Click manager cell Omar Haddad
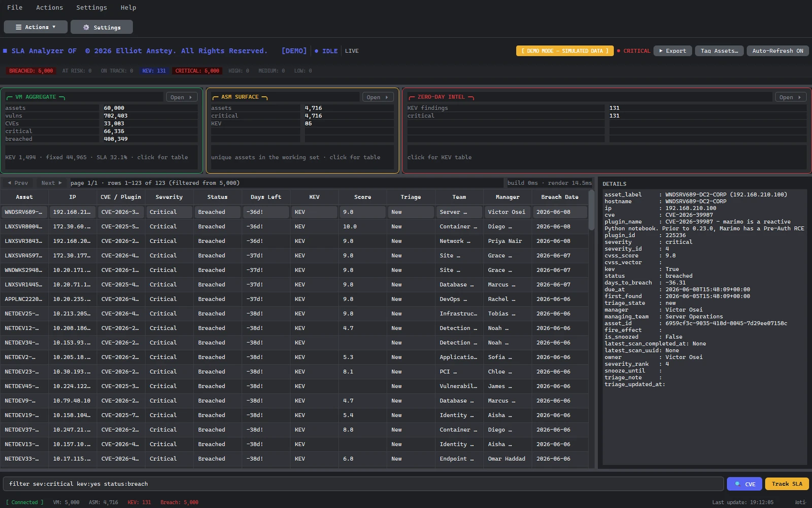This screenshot has width=812, height=508. tap(507, 459)
